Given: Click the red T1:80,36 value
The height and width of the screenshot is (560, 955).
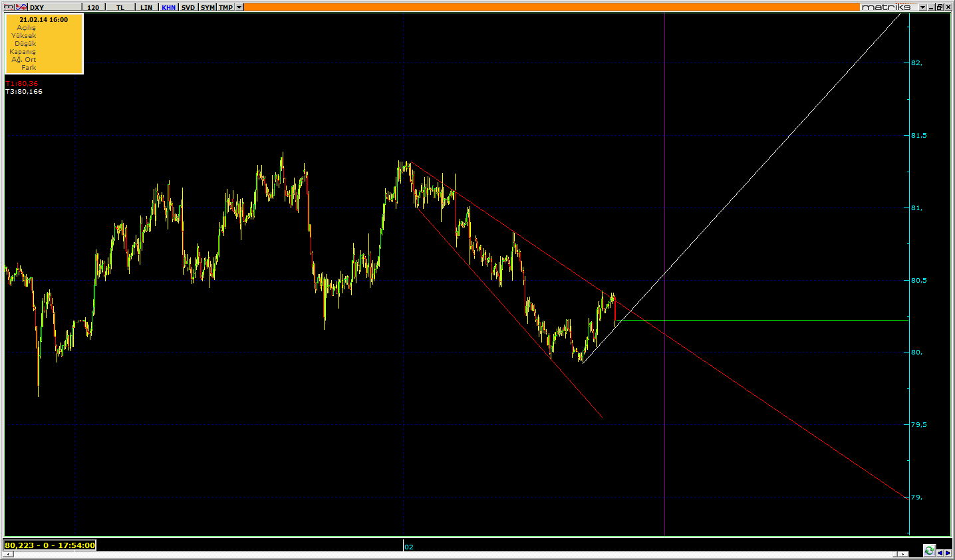Looking at the screenshot, I should (x=22, y=84).
